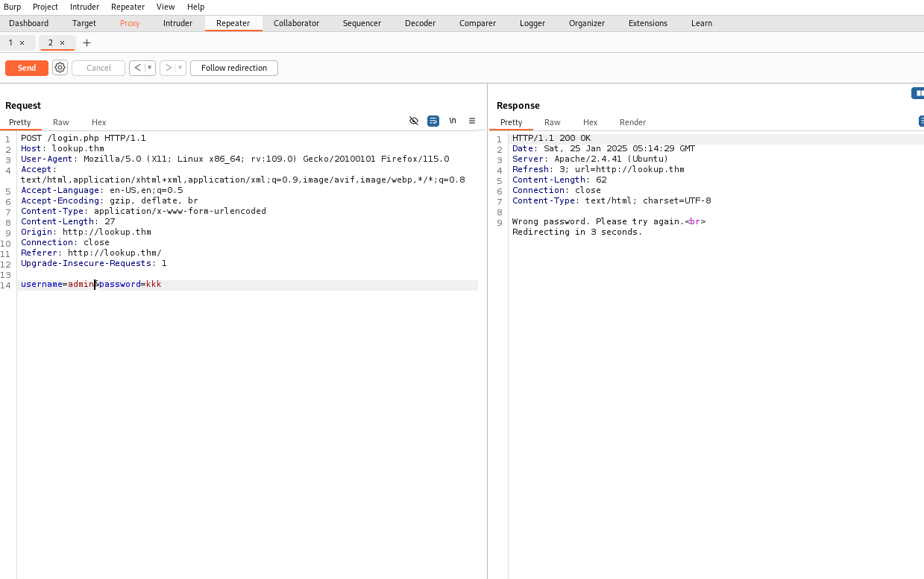924x579 pixels.
Task: Click the User-Agent header line
Action: coord(235,159)
